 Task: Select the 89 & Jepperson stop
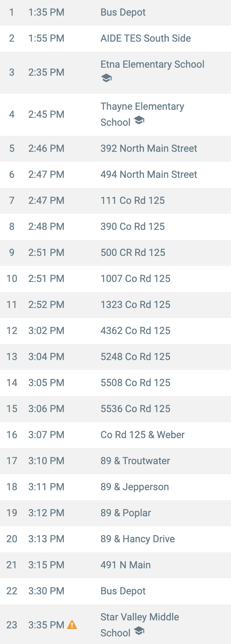click(x=115, y=487)
